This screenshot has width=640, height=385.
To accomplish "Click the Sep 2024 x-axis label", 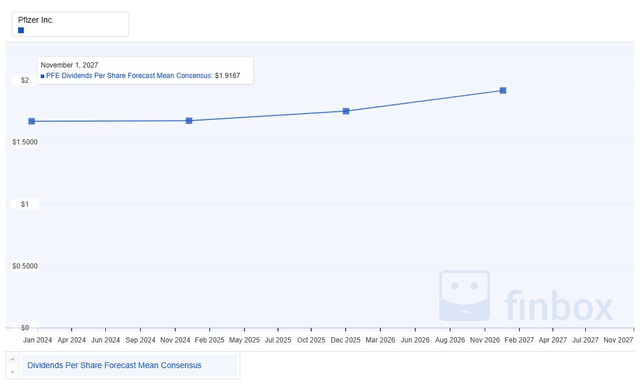I will tap(140, 340).
